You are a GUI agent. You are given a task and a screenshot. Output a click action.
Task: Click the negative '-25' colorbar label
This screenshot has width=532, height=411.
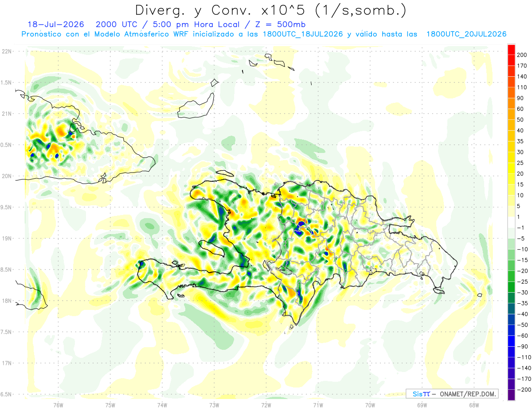(523, 282)
